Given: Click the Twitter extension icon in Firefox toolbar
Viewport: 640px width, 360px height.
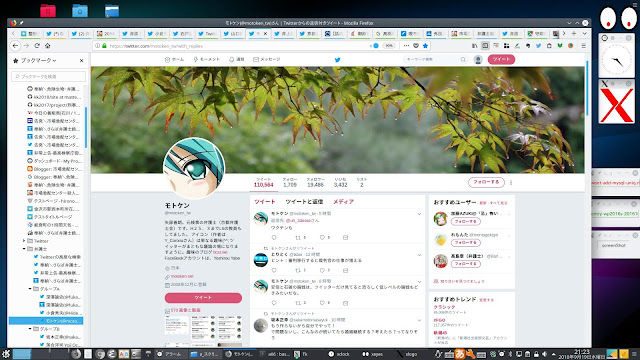Looking at the screenshot, I should click(x=538, y=46).
